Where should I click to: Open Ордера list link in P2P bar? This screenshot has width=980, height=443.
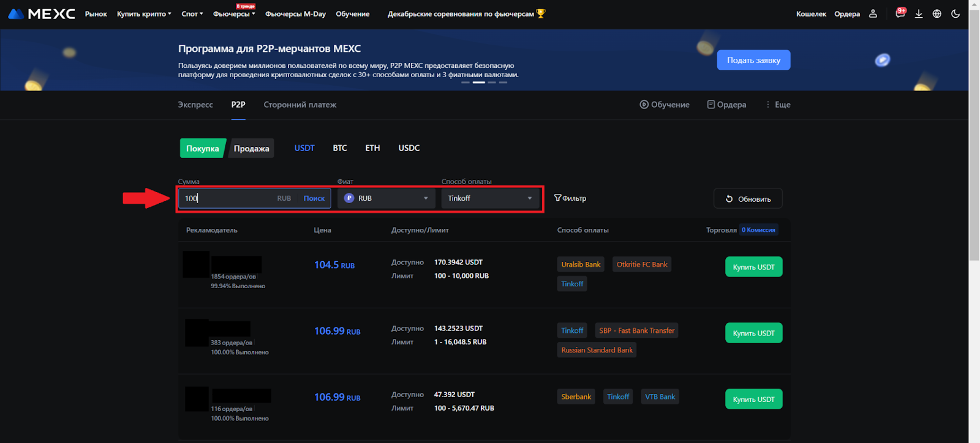726,105
